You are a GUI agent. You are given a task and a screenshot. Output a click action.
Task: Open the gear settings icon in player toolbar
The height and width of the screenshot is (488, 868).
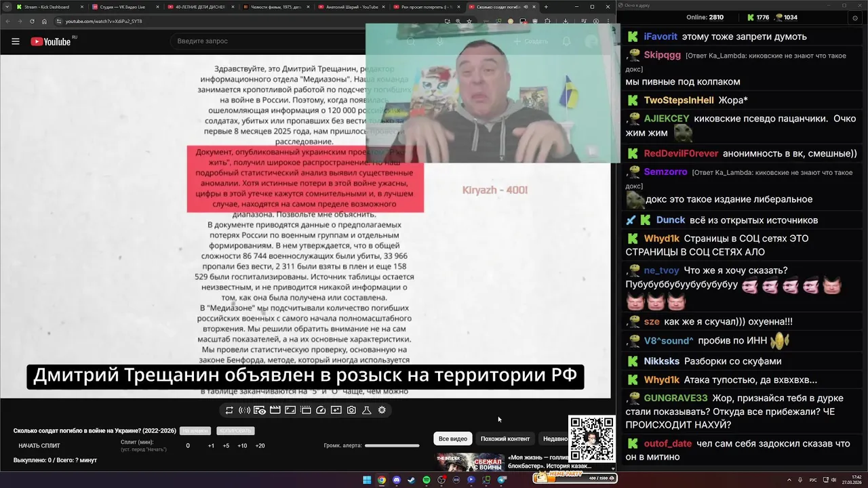click(x=382, y=410)
